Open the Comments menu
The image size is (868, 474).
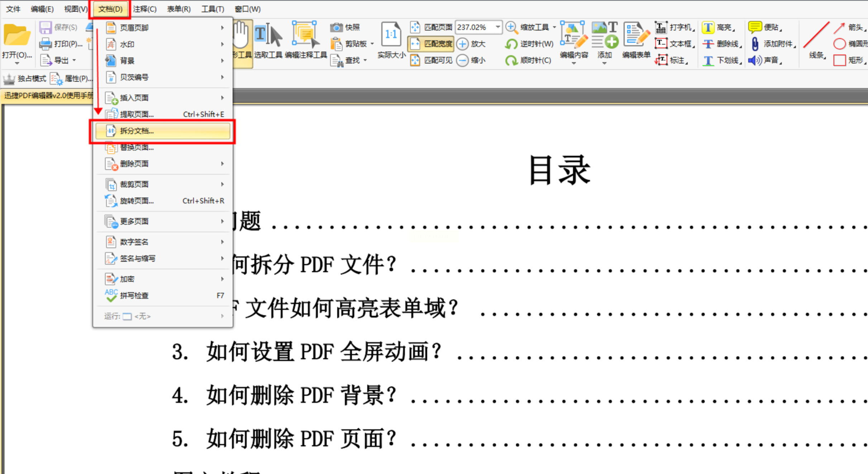(144, 9)
